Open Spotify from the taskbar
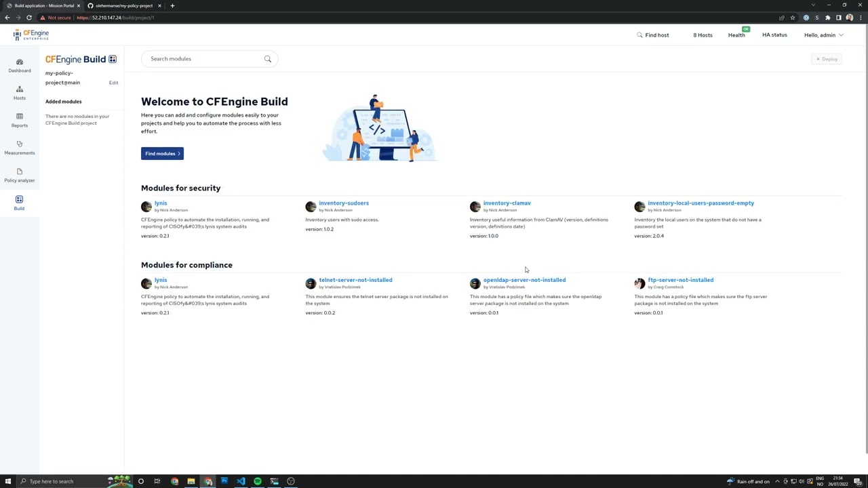The width and height of the screenshot is (868, 488). point(258,481)
